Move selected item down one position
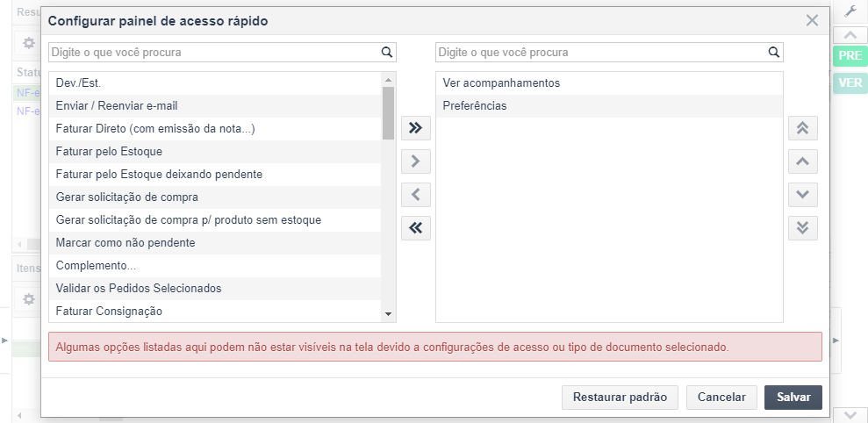 point(803,195)
